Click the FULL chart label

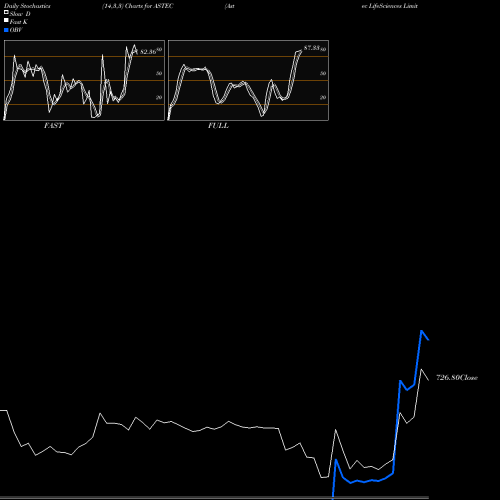(x=218, y=126)
